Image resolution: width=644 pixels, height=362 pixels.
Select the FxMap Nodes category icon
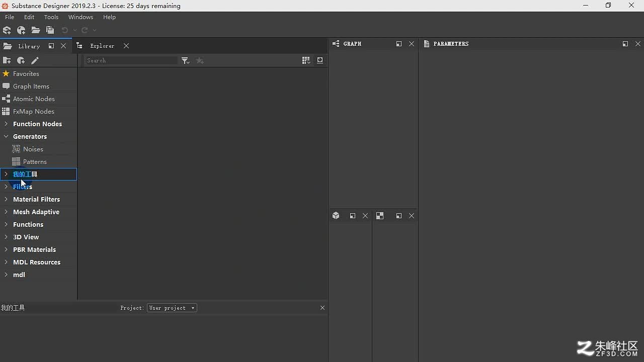6,111
